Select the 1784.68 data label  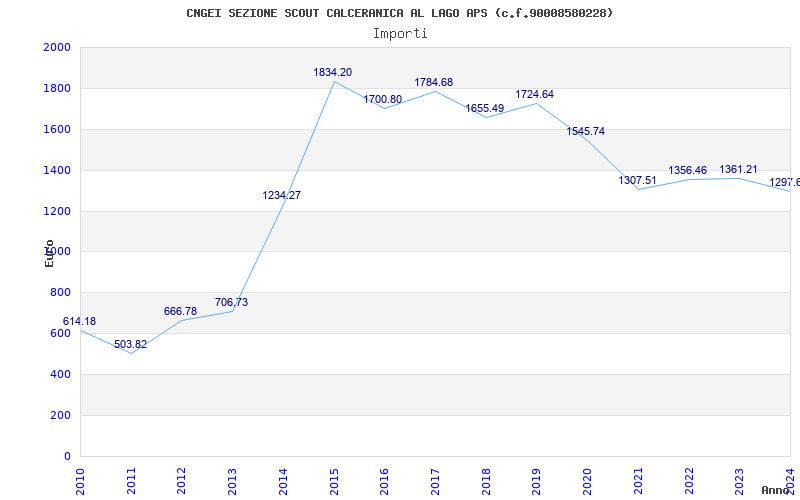click(433, 83)
